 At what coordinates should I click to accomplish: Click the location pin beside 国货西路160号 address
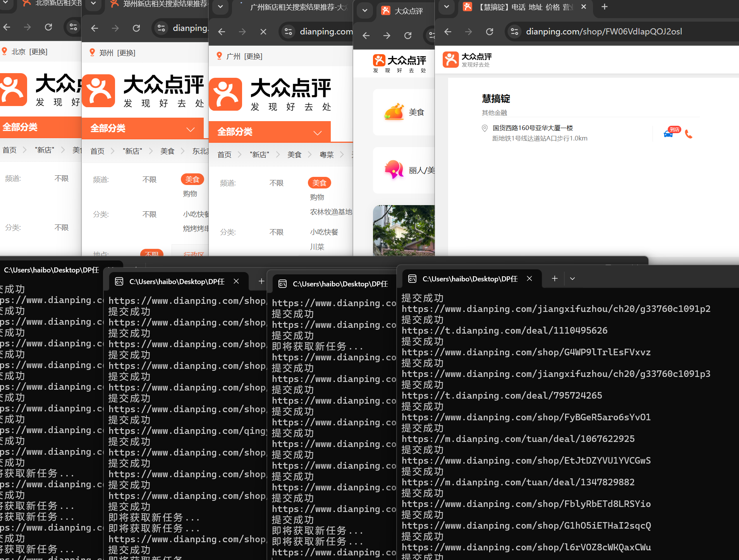485,128
